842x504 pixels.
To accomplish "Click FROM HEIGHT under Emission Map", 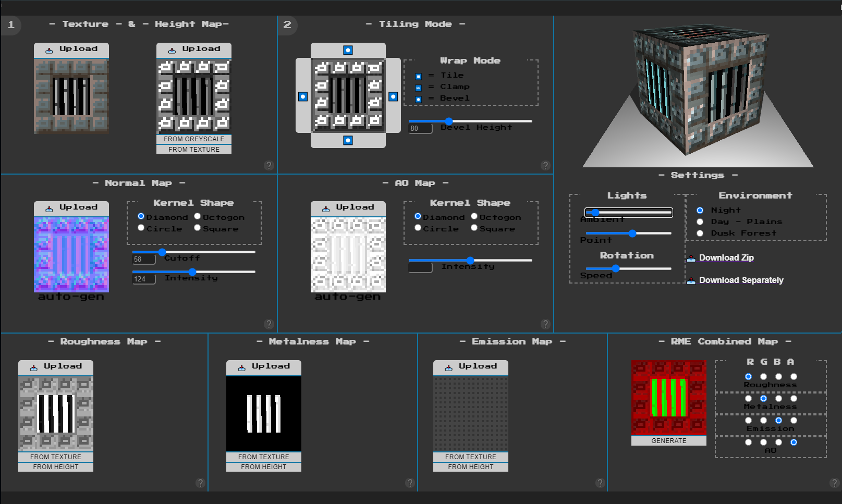I will click(x=471, y=467).
